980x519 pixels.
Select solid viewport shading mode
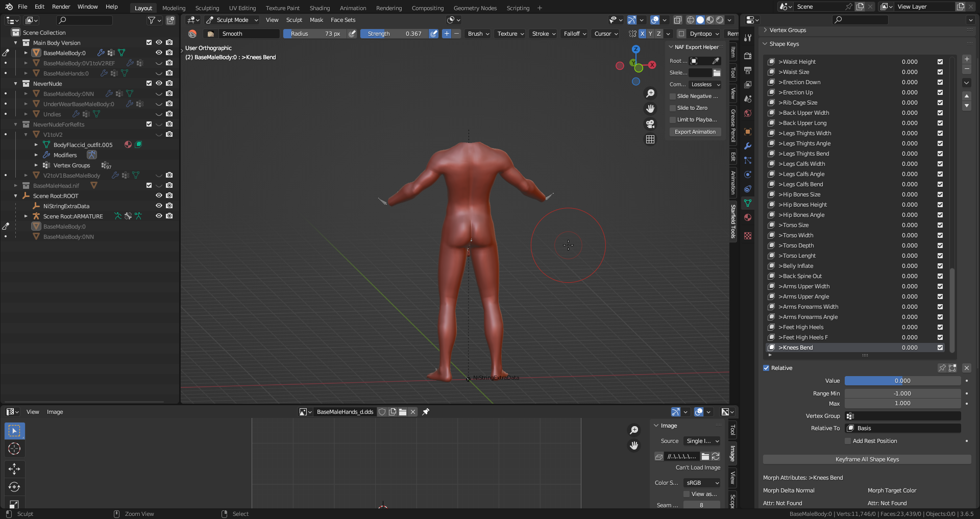click(x=700, y=20)
